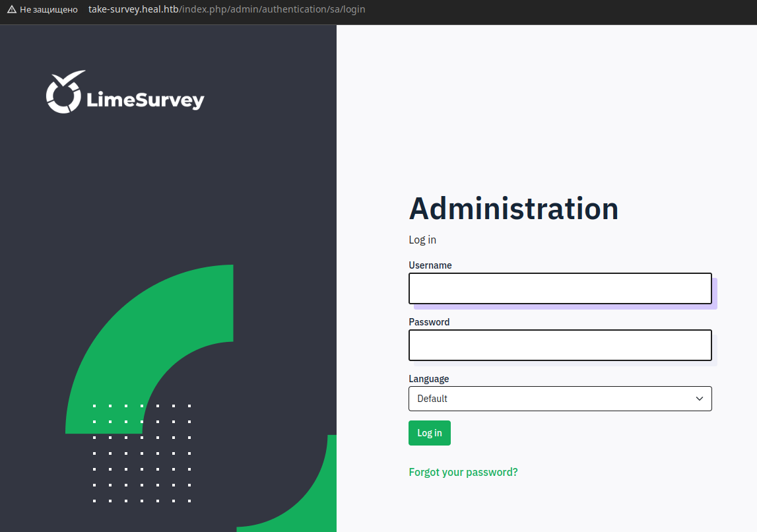Open the Forgot your password link

tap(463, 472)
